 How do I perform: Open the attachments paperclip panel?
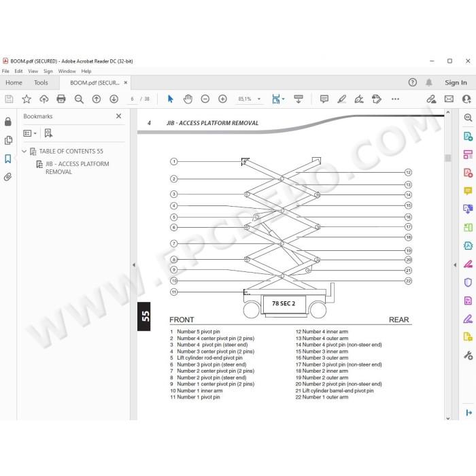pos(8,177)
